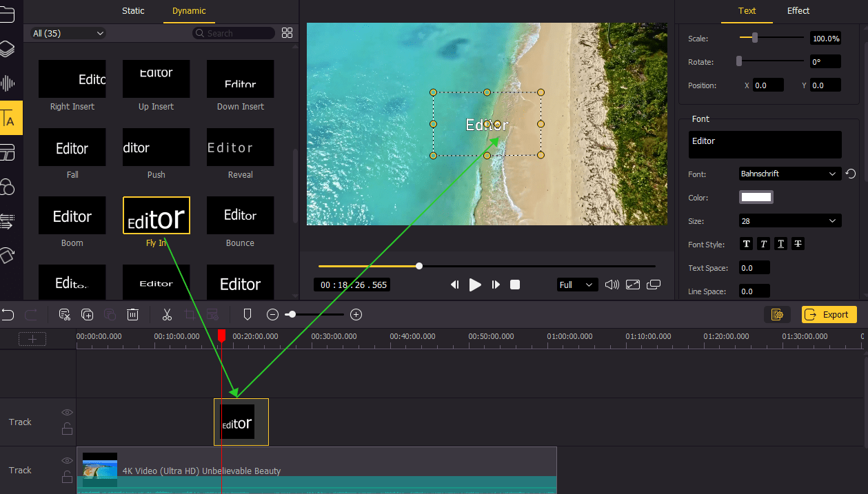868x494 pixels.
Task: Add a marker with marker icon
Action: (248, 315)
